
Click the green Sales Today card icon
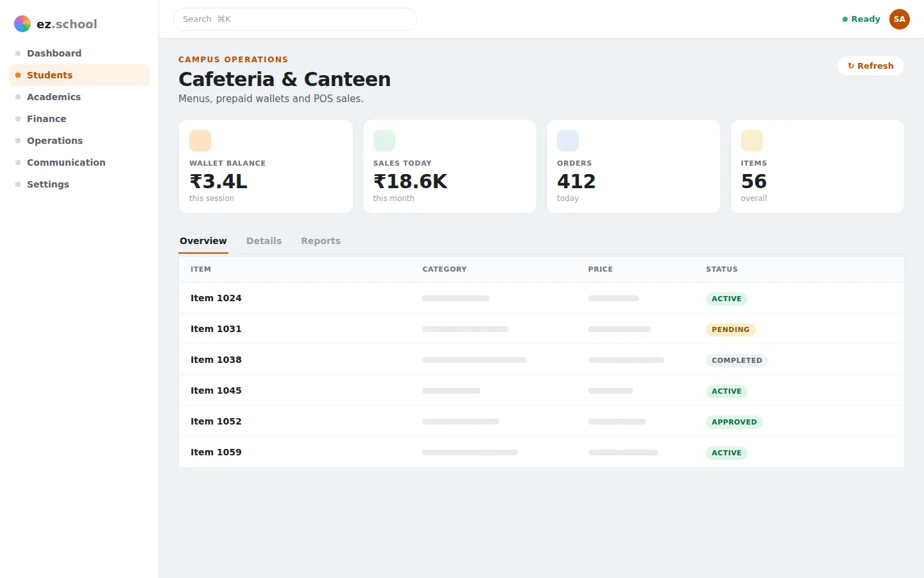pyautogui.click(x=384, y=141)
